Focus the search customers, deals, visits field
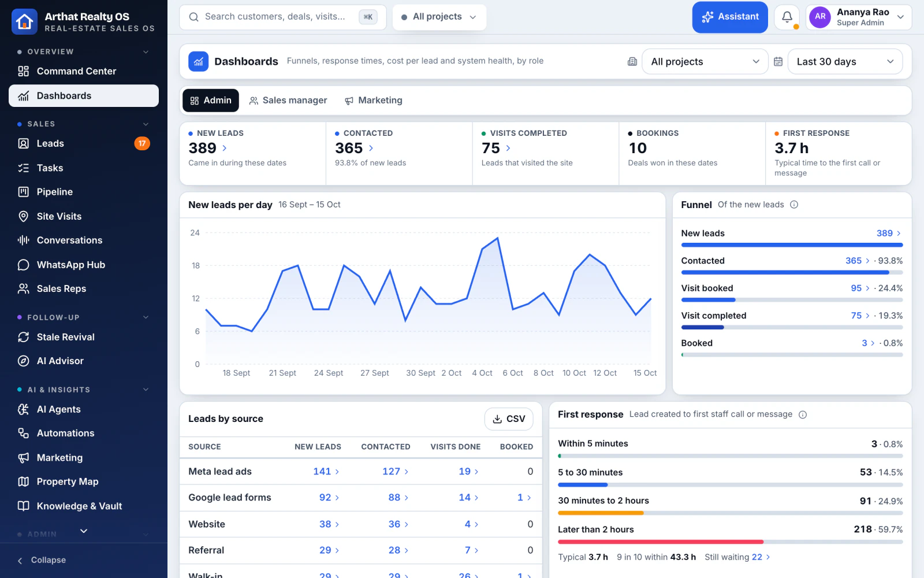The image size is (924, 578). click(x=283, y=17)
